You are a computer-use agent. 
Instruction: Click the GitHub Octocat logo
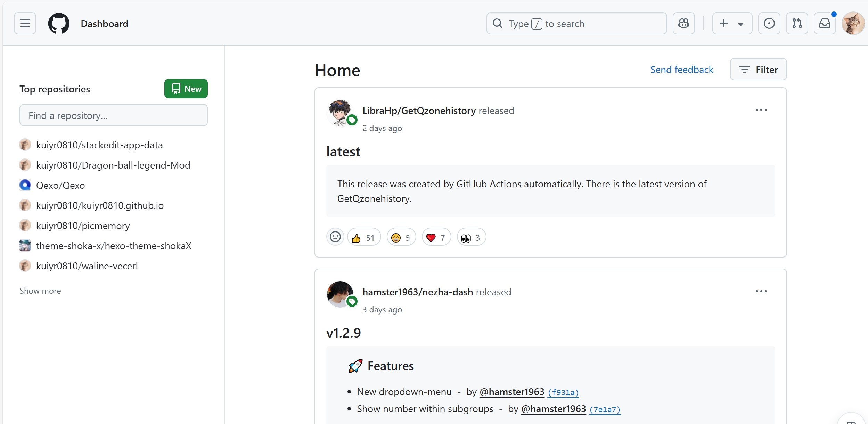pos(59,23)
